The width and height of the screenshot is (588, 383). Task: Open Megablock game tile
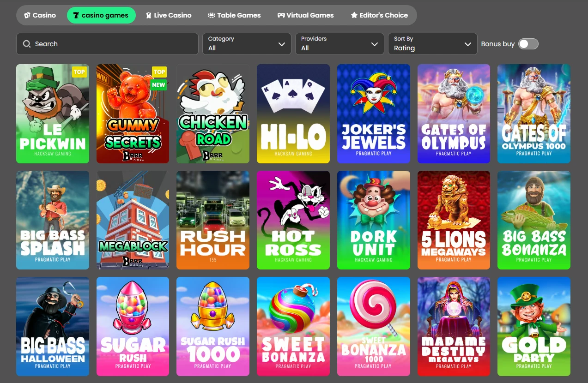click(133, 220)
